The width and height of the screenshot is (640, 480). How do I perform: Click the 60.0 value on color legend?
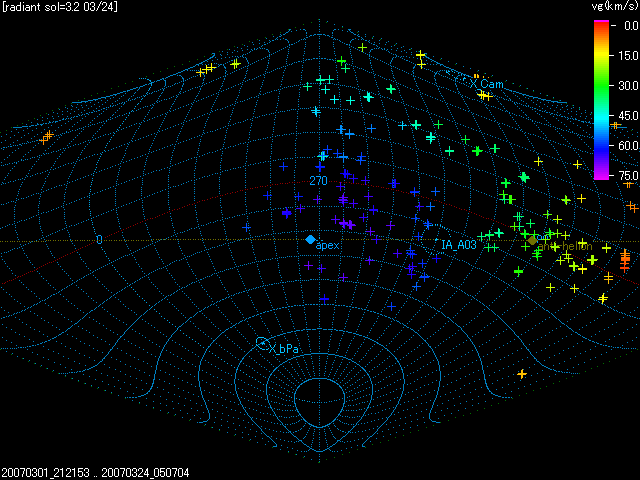pos(630,145)
